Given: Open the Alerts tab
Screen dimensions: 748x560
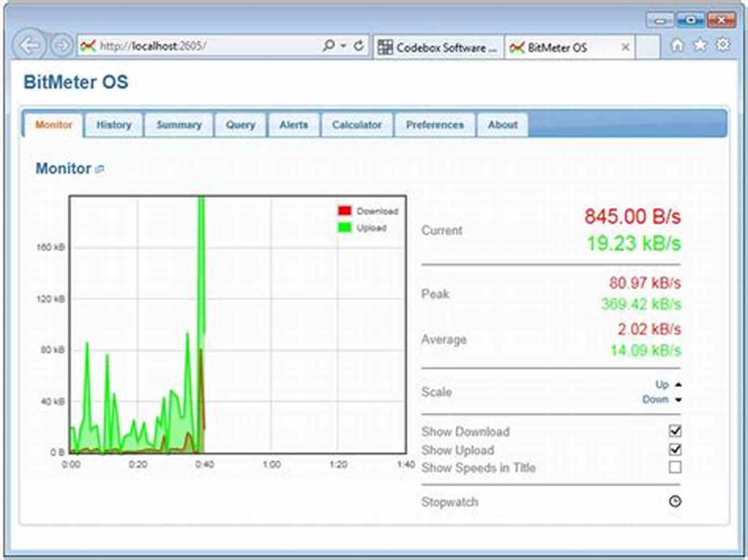Looking at the screenshot, I should point(294,125).
